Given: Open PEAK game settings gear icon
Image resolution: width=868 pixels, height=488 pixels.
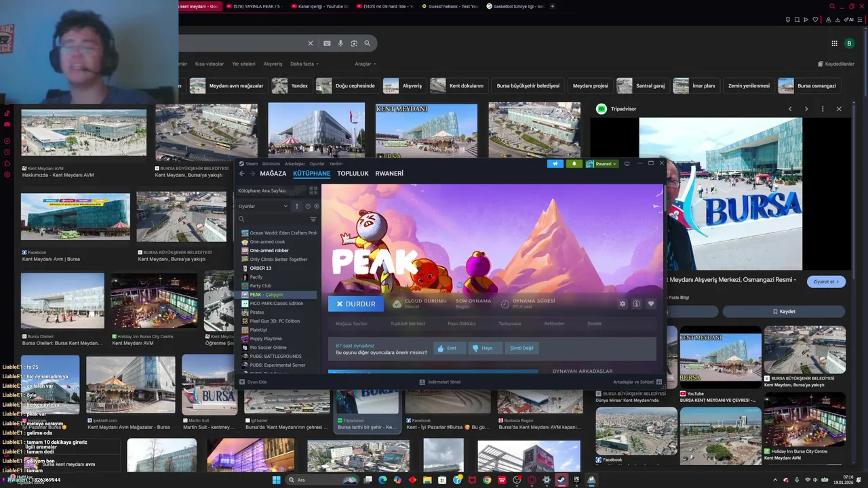Looking at the screenshot, I should pos(623,304).
